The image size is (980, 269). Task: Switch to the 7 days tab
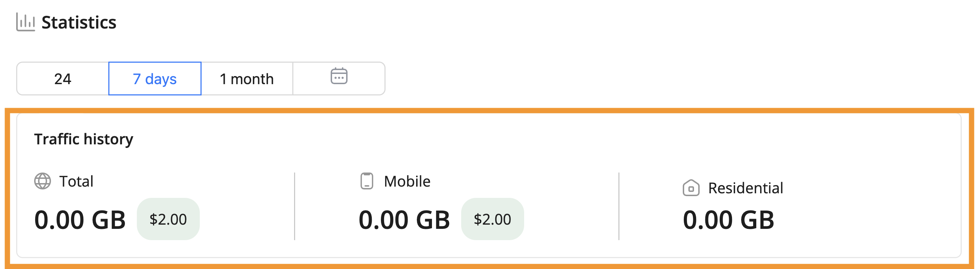point(155,79)
